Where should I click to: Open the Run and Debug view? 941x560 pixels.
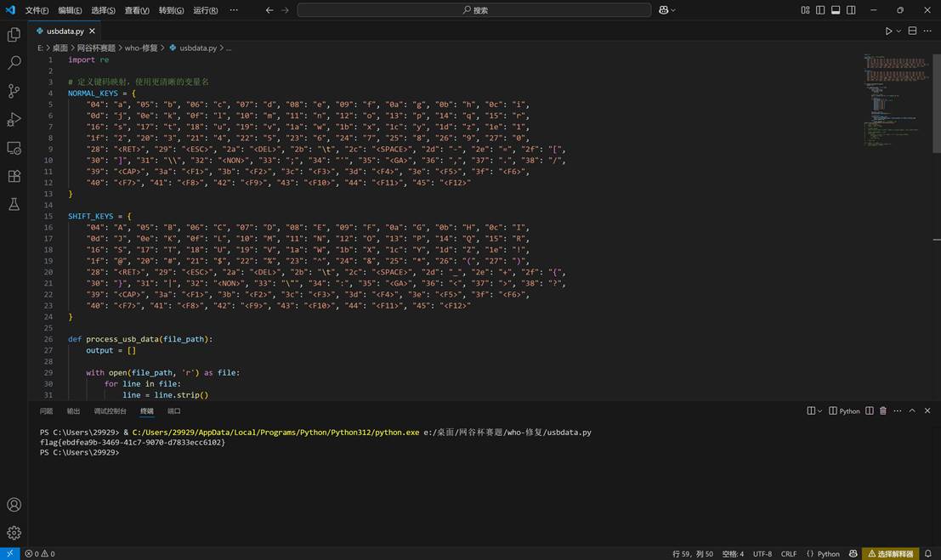[14, 120]
